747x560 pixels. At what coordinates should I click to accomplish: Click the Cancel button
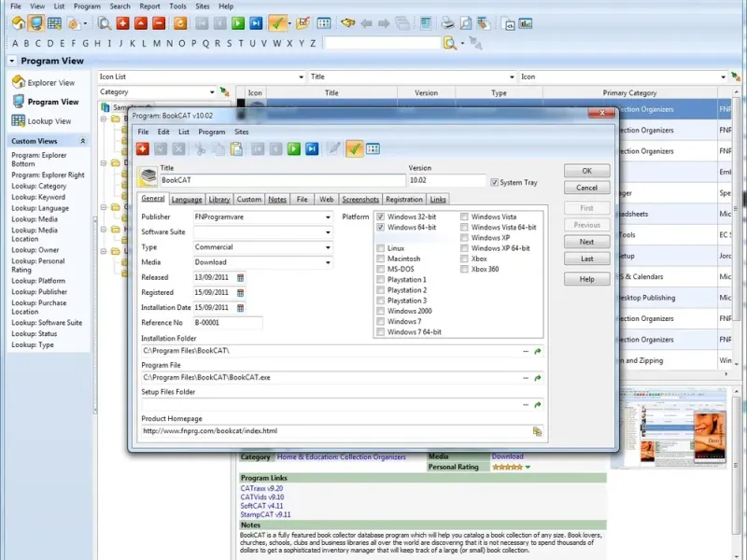587,188
